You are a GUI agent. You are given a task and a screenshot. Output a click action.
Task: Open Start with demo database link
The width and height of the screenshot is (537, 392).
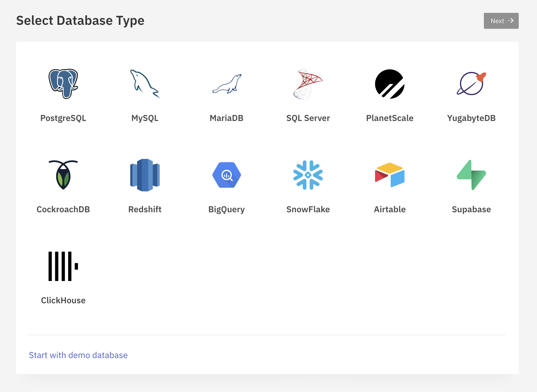tap(78, 355)
